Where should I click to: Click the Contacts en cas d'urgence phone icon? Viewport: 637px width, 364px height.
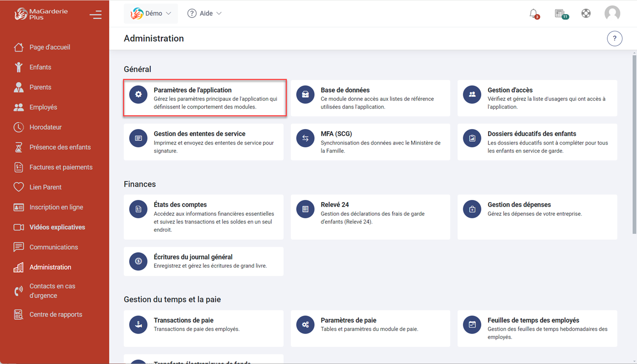(x=19, y=291)
